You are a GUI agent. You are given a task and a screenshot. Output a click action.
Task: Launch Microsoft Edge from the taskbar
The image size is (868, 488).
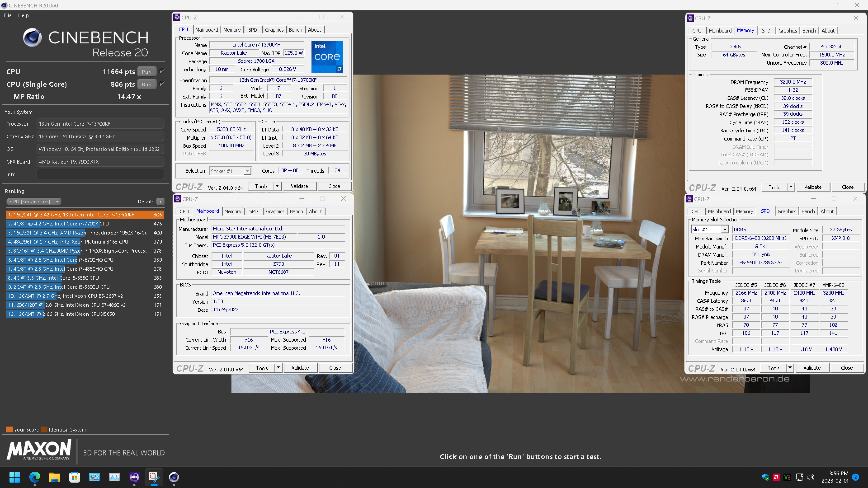tap(34, 477)
